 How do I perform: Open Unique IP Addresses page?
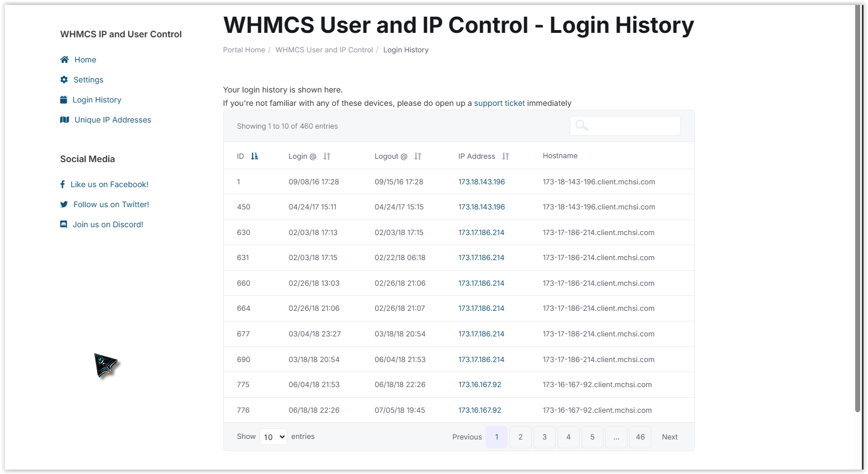tap(113, 120)
